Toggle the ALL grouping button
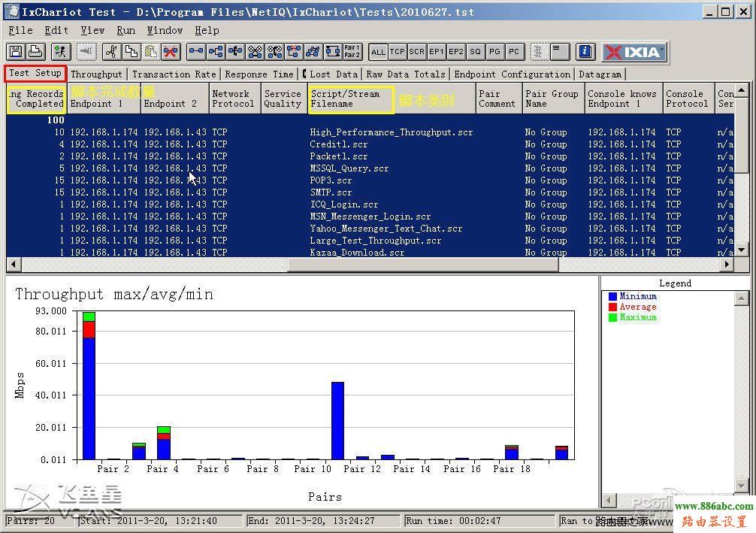 click(x=378, y=52)
